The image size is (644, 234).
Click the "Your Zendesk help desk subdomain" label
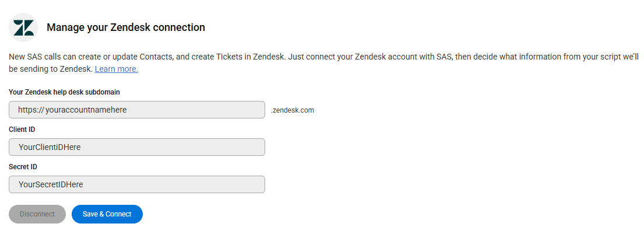(x=65, y=92)
